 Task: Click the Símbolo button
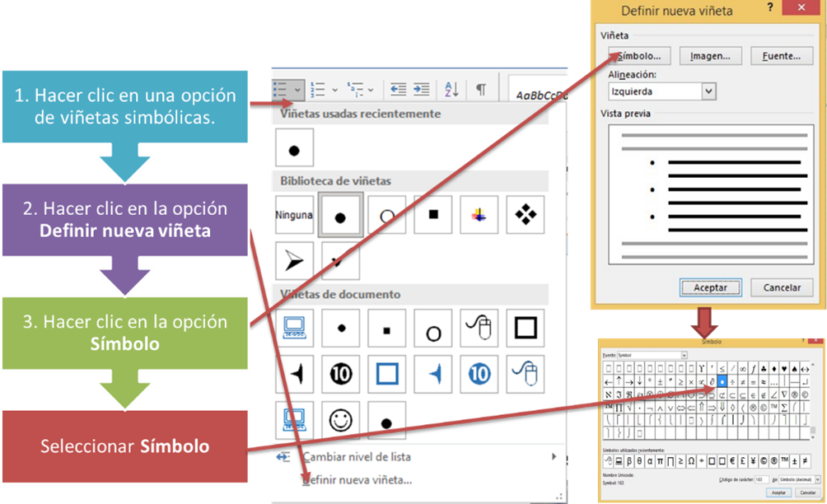point(639,56)
